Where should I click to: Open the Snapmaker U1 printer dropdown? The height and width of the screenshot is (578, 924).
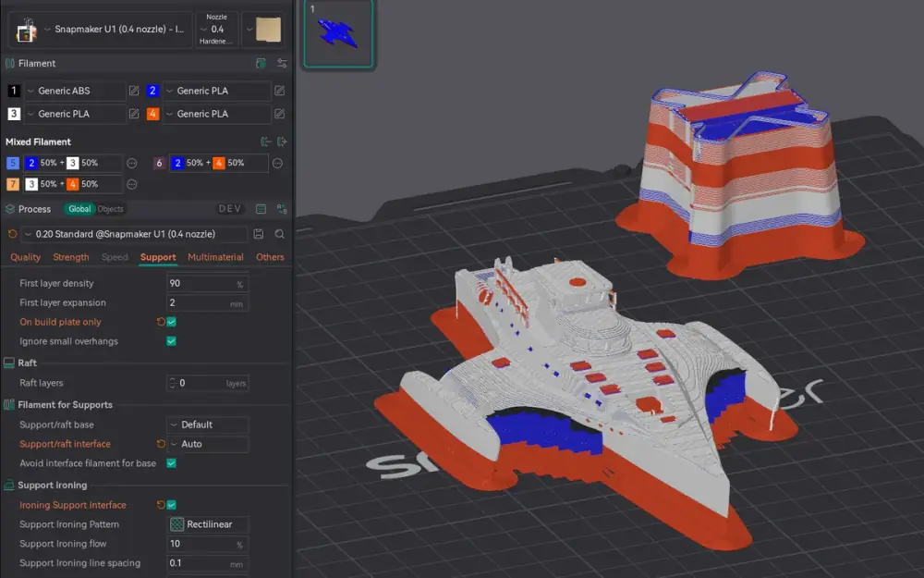pos(100,30)
